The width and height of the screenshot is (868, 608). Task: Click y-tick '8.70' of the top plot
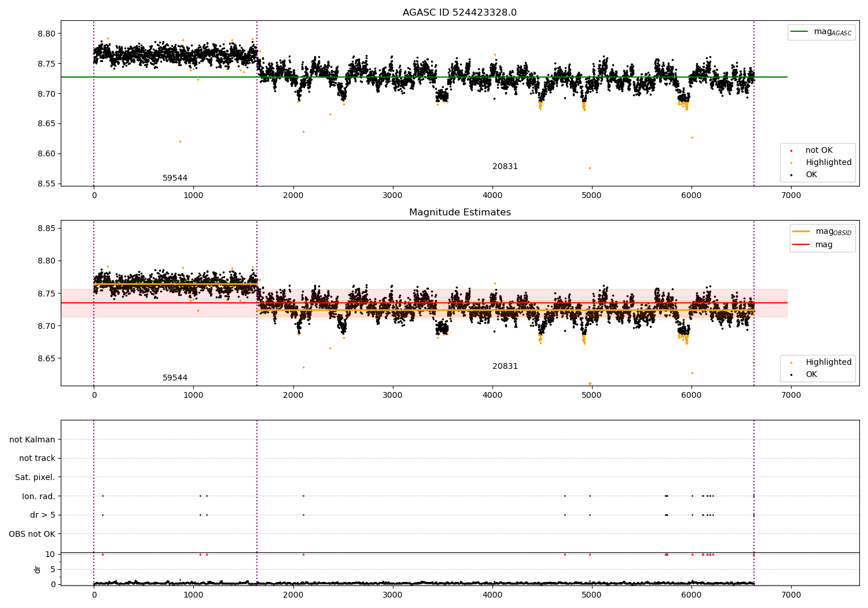tap(47, 94)
